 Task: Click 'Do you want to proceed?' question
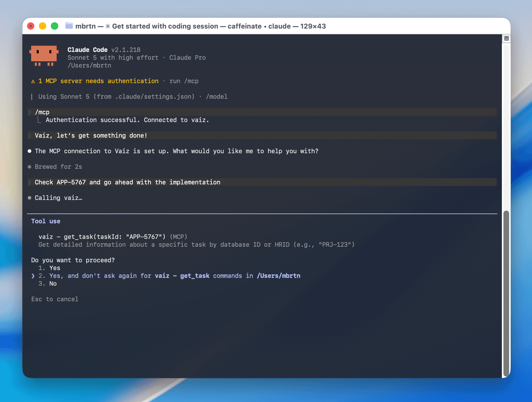tap(73, 260)
